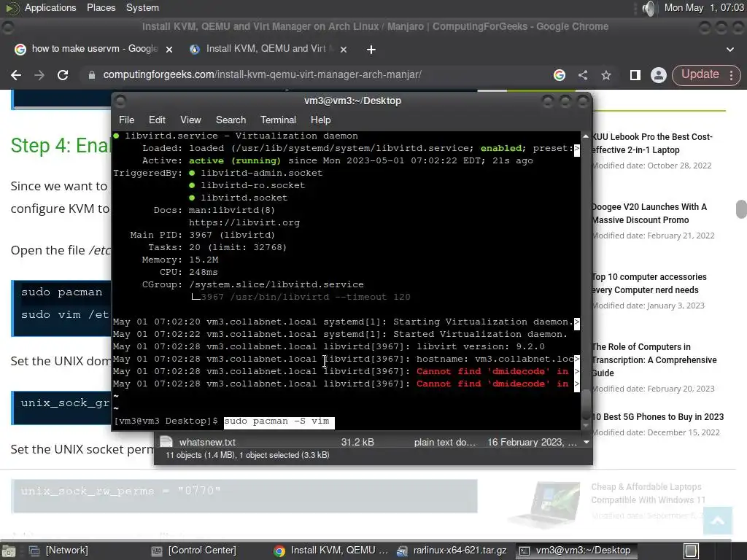Go back in Chrome history
Viewport: 747px width, 560px height.
click(16, 75)
